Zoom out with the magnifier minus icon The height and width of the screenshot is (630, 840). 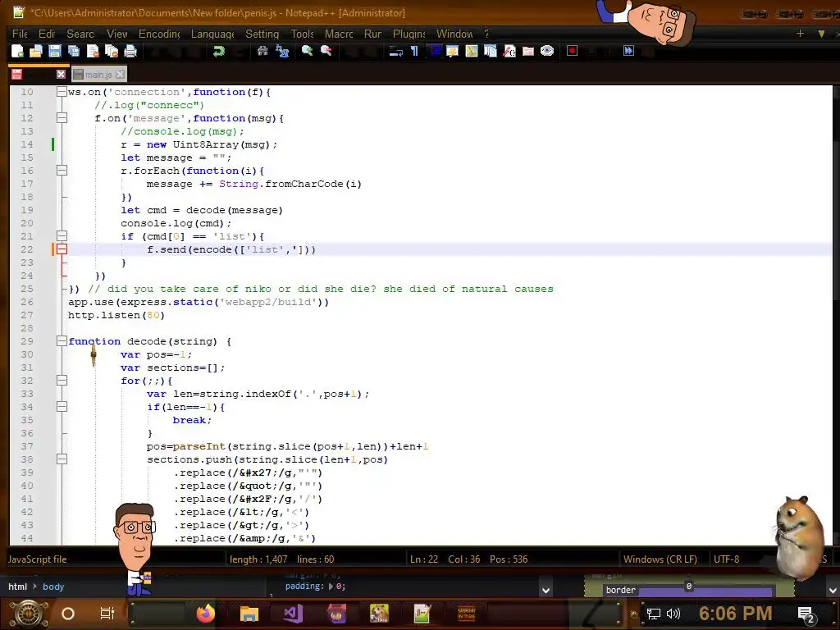[x=326, y=51]
